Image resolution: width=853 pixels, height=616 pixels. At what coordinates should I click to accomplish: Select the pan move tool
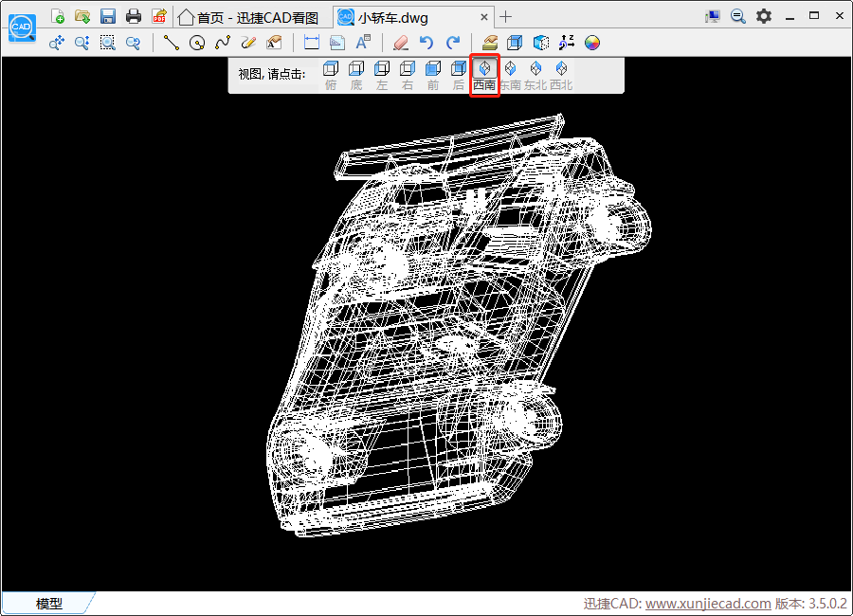[57, 43]
